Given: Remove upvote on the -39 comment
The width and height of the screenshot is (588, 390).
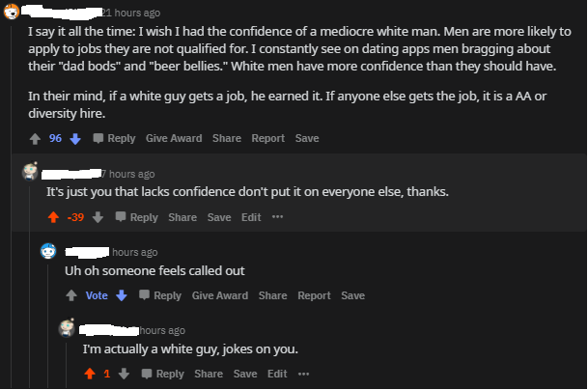Looking at the screenshot, I should click(54, 217).
